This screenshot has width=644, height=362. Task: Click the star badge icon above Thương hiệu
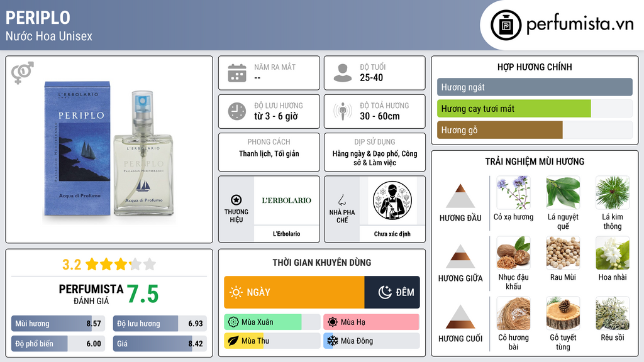point(236,200)
